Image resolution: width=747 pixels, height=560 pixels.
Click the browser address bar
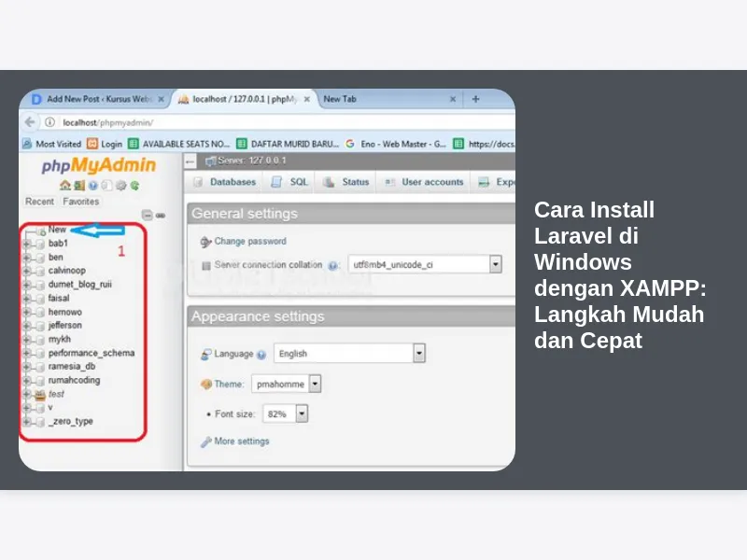(286, 122)
